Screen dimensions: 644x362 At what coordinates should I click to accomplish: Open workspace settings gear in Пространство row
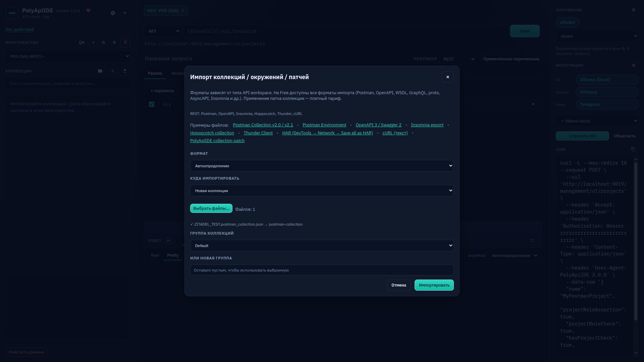pos(114,43)
